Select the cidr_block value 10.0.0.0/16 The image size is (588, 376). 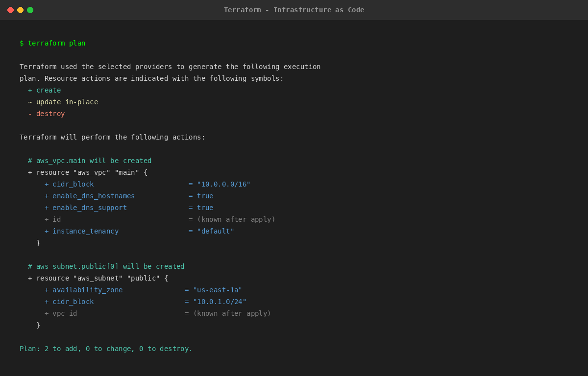[x=223, y=184]
